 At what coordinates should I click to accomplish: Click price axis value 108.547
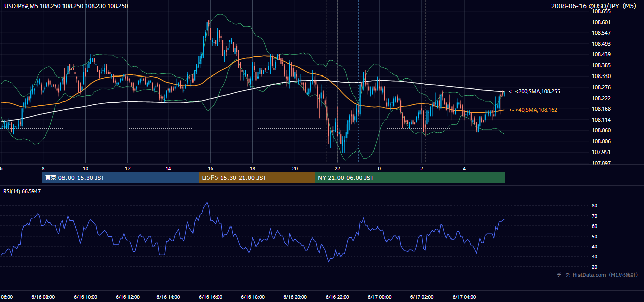(x=601, y=33)
